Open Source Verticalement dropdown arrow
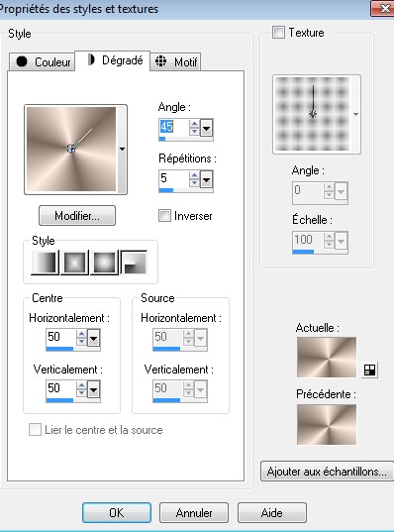Image resolution: width=394 pixels, height=532 pixels. (x=200, y=389)
